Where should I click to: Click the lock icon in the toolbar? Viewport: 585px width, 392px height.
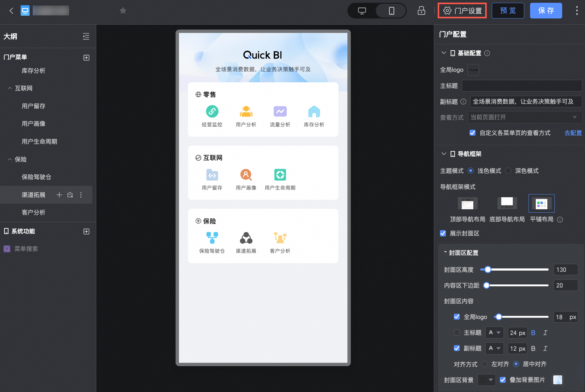tap(421, 11)
